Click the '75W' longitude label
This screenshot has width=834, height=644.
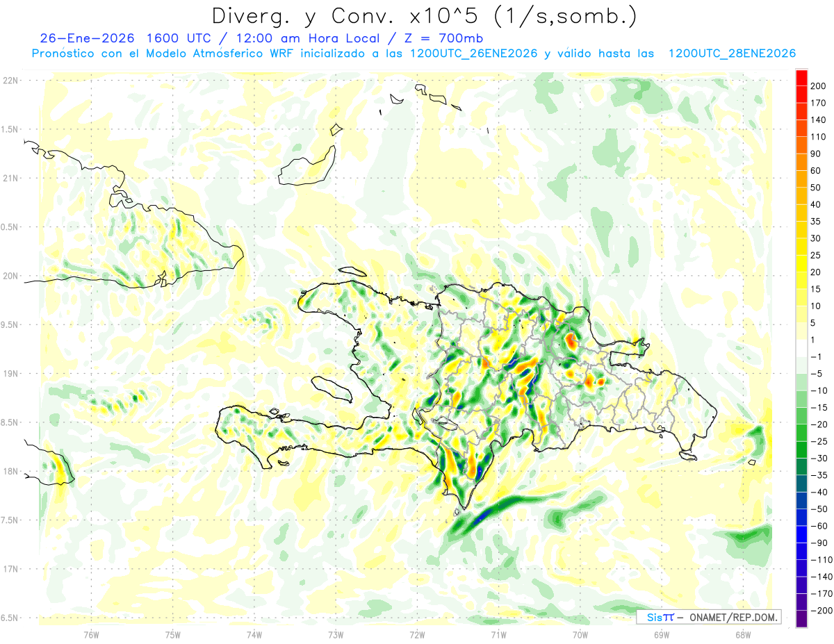pyautogui.click(x=172, y=634)
